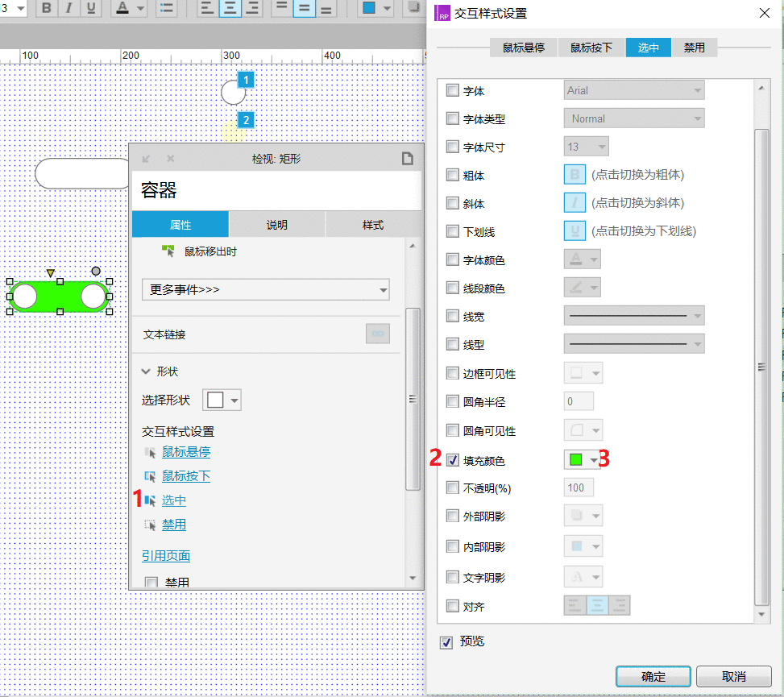
Task: Enable the 字体颜色 checkbox
Action: [x=453, y=259]
